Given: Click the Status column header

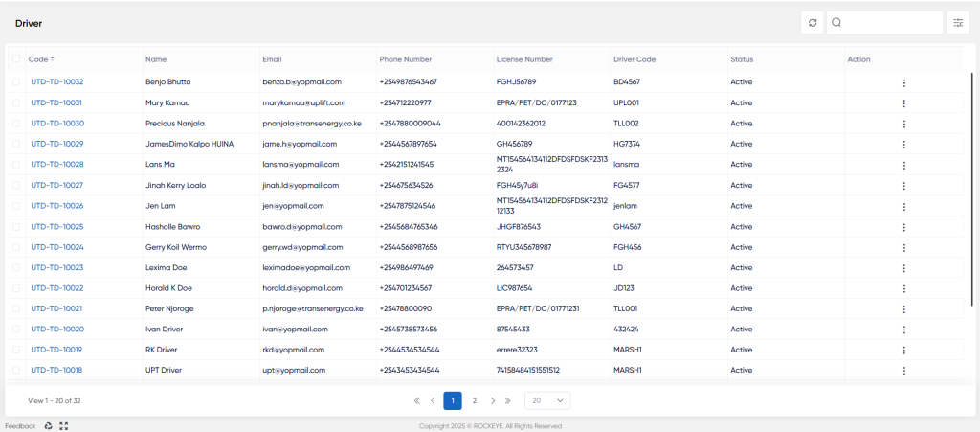Looking at the screenshot, I should pyautogui.click(x=742, y=59).
